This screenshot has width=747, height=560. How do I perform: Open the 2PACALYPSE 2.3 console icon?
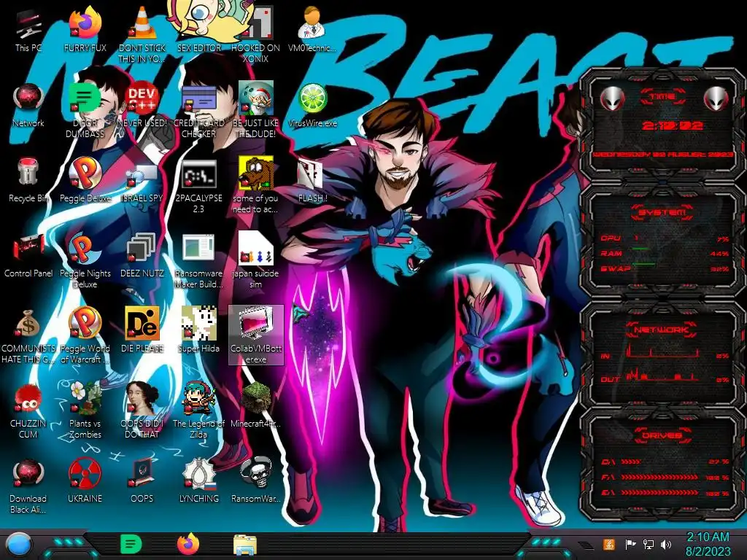[198, 186]
